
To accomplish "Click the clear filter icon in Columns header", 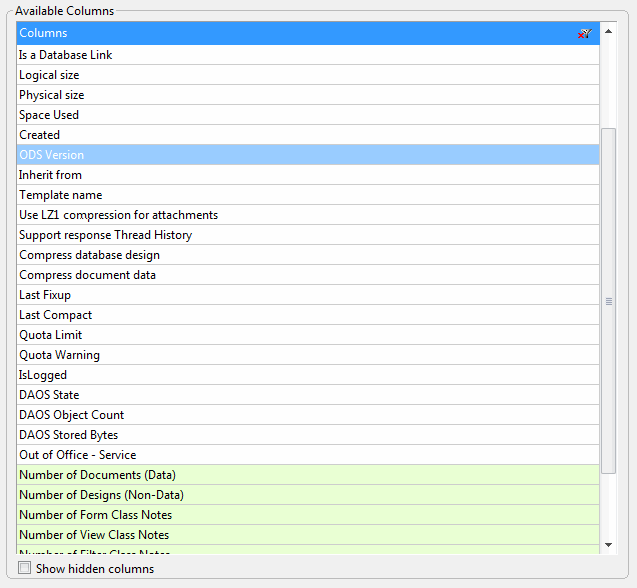I will 585,34.
